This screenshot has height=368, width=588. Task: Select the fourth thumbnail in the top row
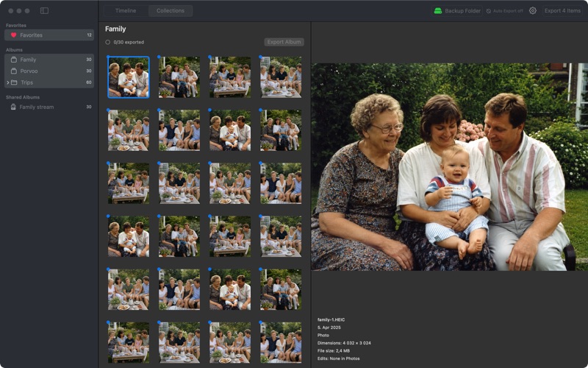(281, 77)
